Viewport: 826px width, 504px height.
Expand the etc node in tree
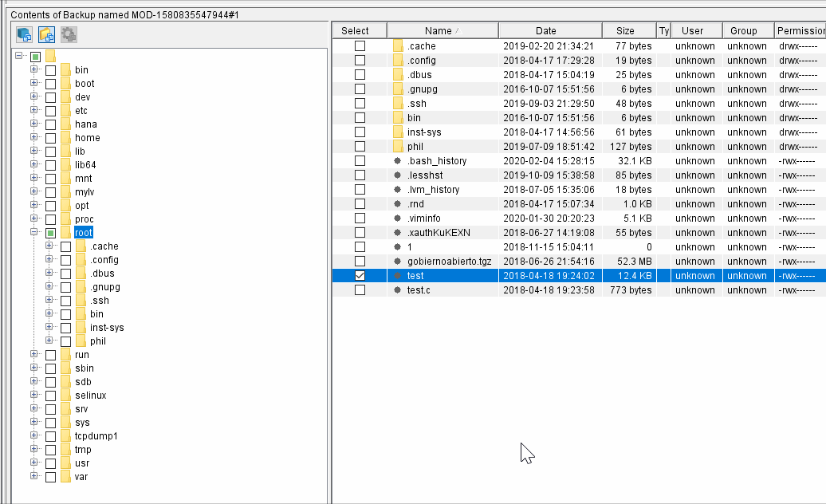[x=33, y=109]
